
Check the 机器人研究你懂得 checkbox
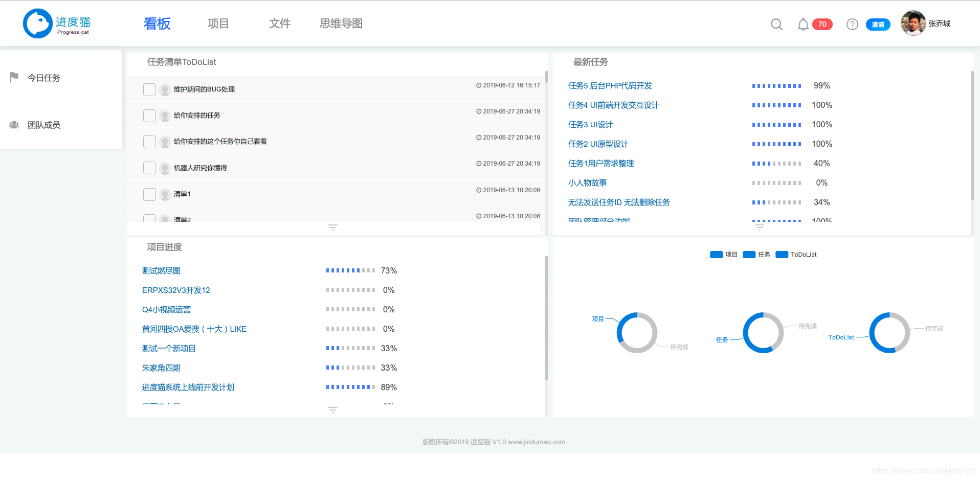(149, 168)
